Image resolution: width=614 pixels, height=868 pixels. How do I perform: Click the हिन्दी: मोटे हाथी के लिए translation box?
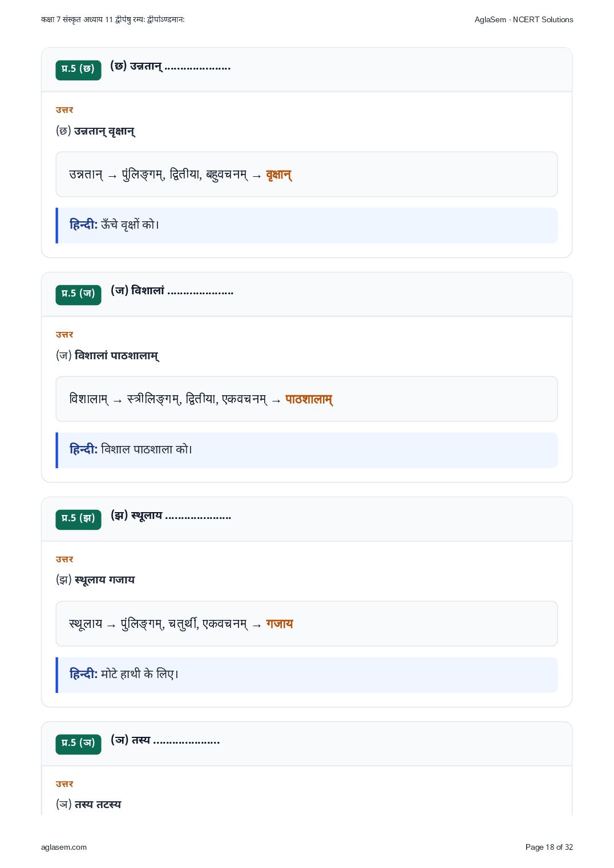tap(307, 675)
